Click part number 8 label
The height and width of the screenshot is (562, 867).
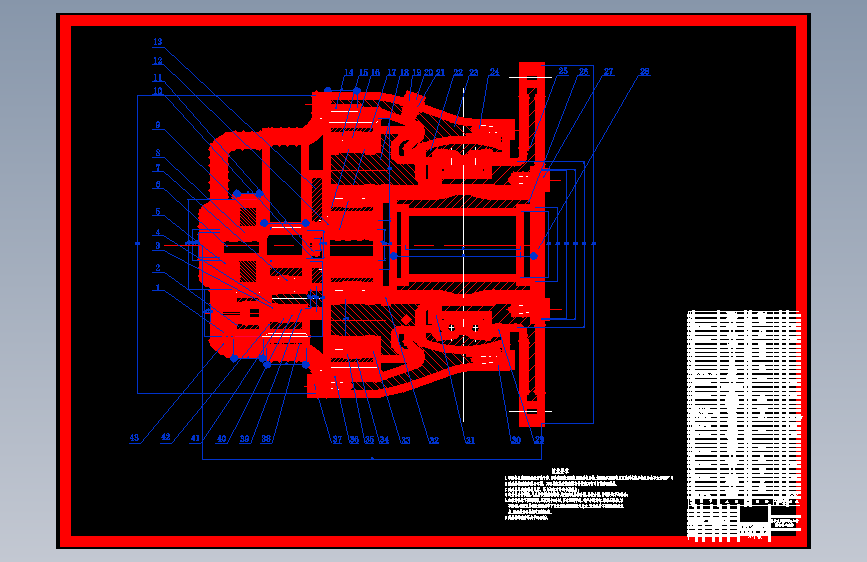pos(158,153)
